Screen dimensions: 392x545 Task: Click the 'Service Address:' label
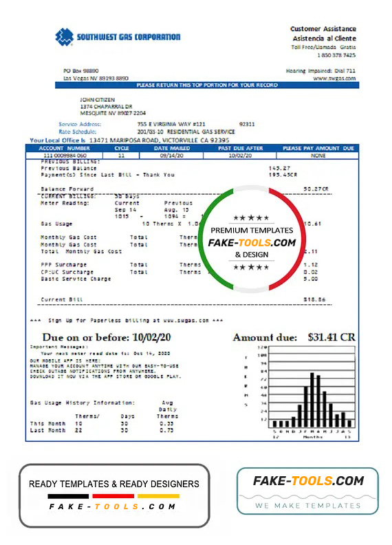tap(80, 124)
